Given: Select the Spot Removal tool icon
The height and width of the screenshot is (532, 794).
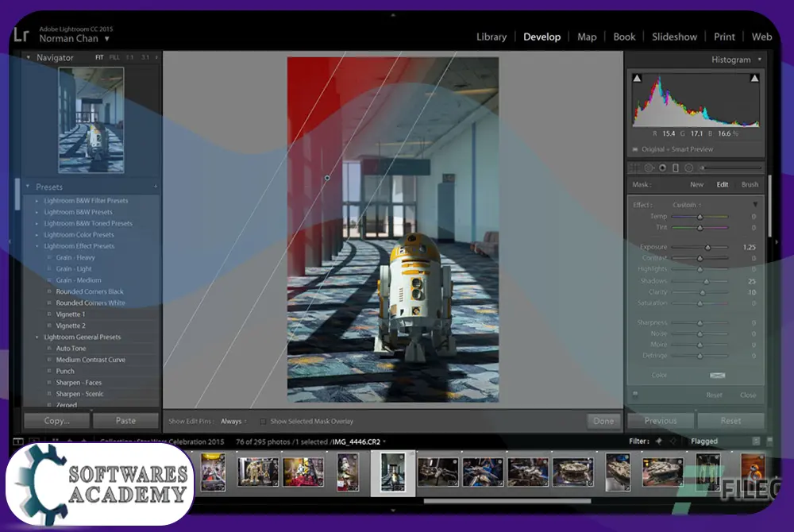Looking at the screenshot, I should (x=649, y=168).
